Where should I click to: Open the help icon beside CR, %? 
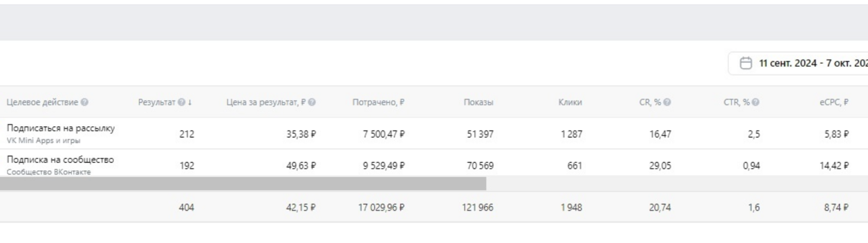[x=667, y=102]
